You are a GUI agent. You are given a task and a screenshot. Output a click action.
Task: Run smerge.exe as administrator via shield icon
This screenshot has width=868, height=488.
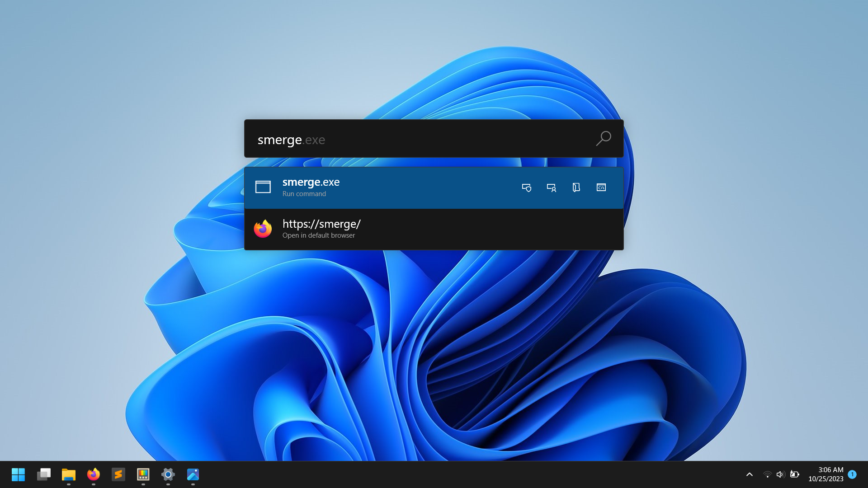point(527,188)
